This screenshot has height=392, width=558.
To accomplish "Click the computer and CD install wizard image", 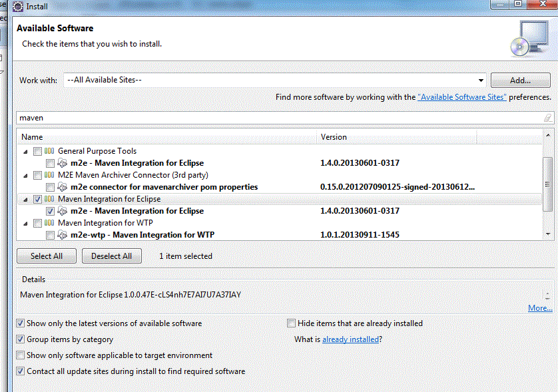I will (x=530, y=39).
